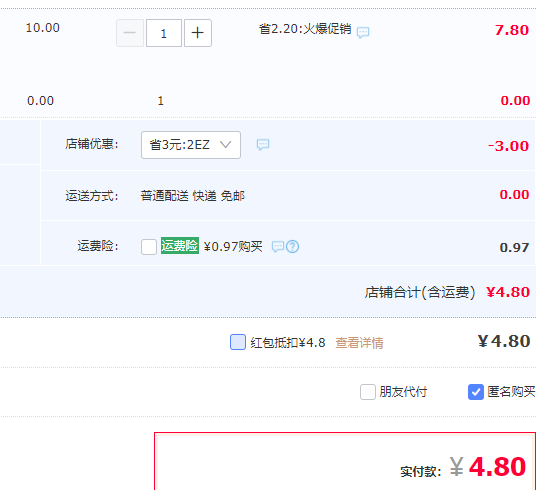
Task: Click the plus quantity stepper button
Action: pos(198,33)
